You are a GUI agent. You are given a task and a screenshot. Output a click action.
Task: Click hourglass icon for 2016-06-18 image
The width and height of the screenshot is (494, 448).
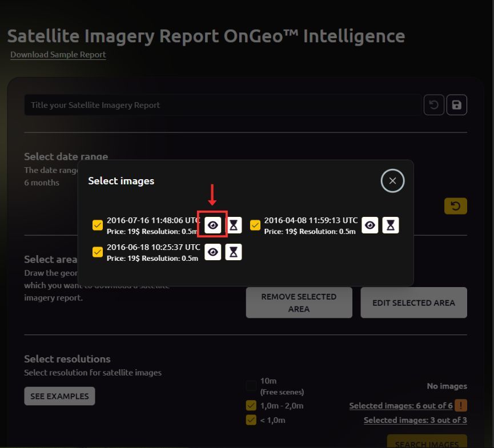tap(234, 252)
